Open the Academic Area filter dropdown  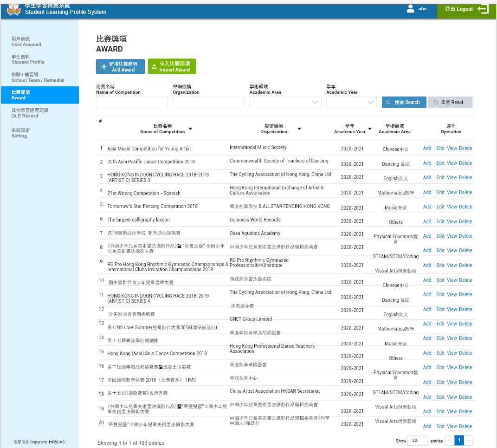[316, 102]
